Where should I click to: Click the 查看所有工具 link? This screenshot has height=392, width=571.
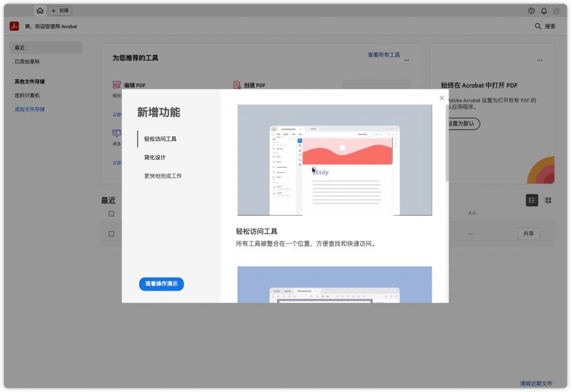point(383,55)
